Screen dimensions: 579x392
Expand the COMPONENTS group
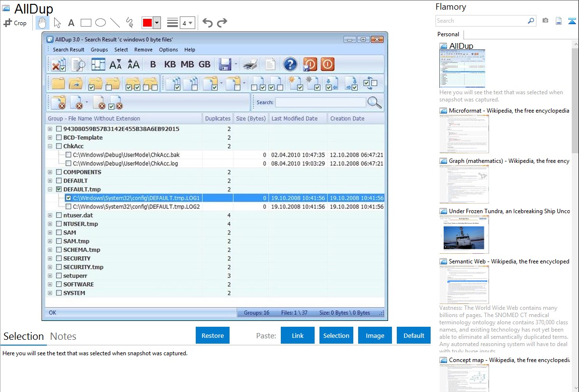click(x=50, y=172)
